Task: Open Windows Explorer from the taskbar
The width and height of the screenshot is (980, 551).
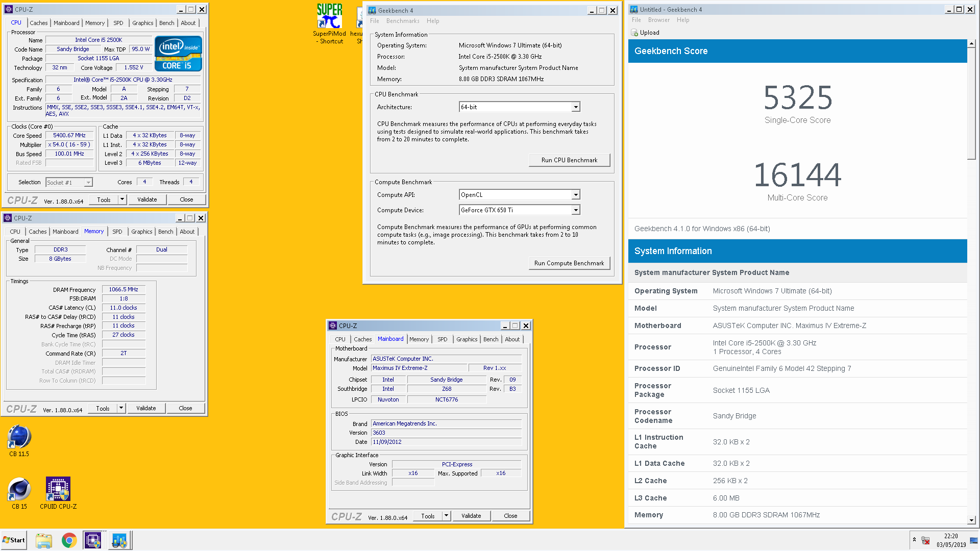Action: (x=44, y=540)
